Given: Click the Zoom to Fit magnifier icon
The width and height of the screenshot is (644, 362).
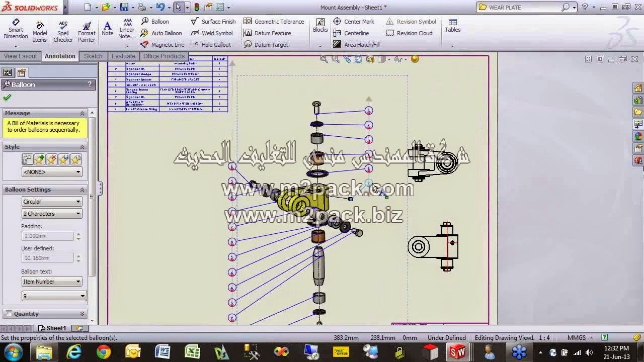Looking at the screenshot, I should [x=324, y=59].
